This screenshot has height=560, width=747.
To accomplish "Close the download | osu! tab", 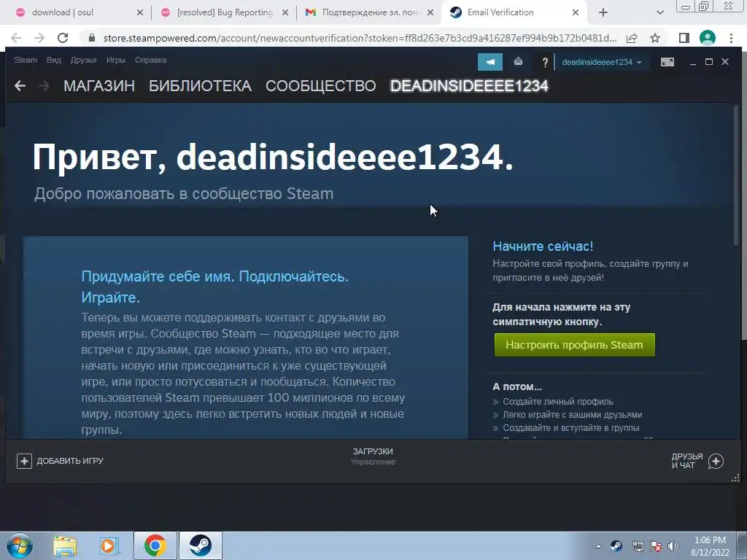I will point(140,12).
